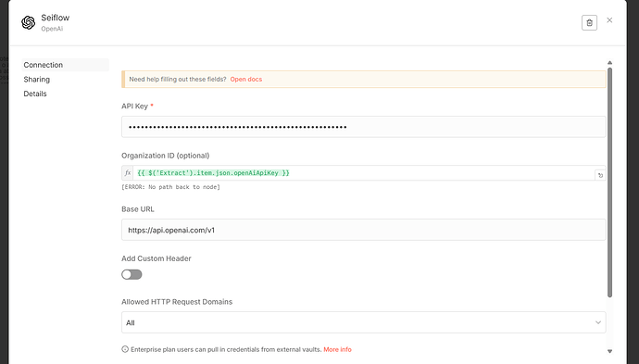Click the API Key label
The height and width of the screenshot is (364, 639).
[x=134, y=106]
